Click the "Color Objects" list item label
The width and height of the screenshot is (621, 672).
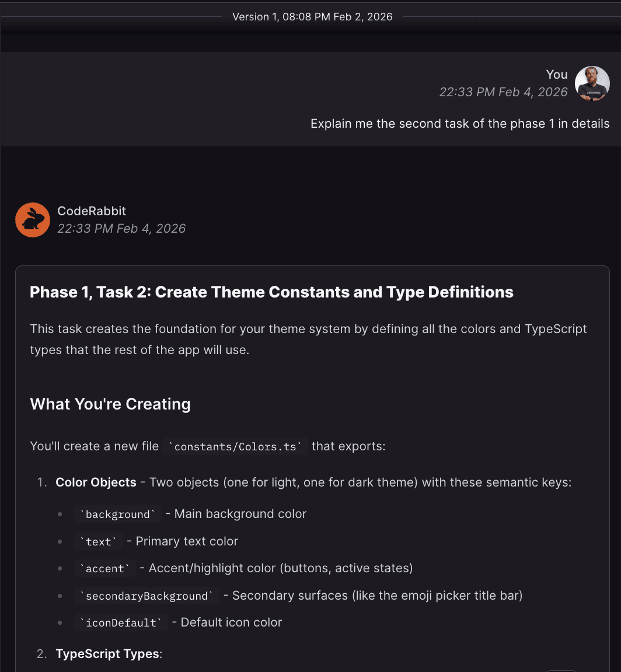point(96,482)
